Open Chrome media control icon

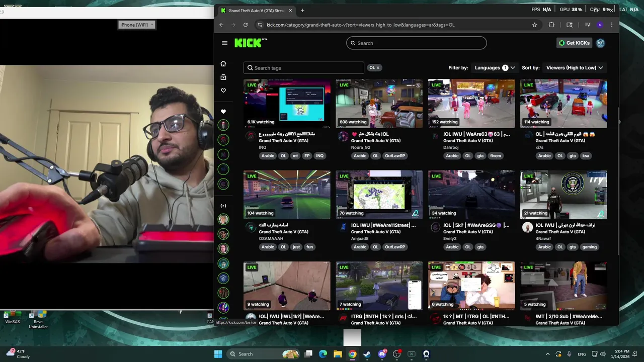click(x=587, y=25)
